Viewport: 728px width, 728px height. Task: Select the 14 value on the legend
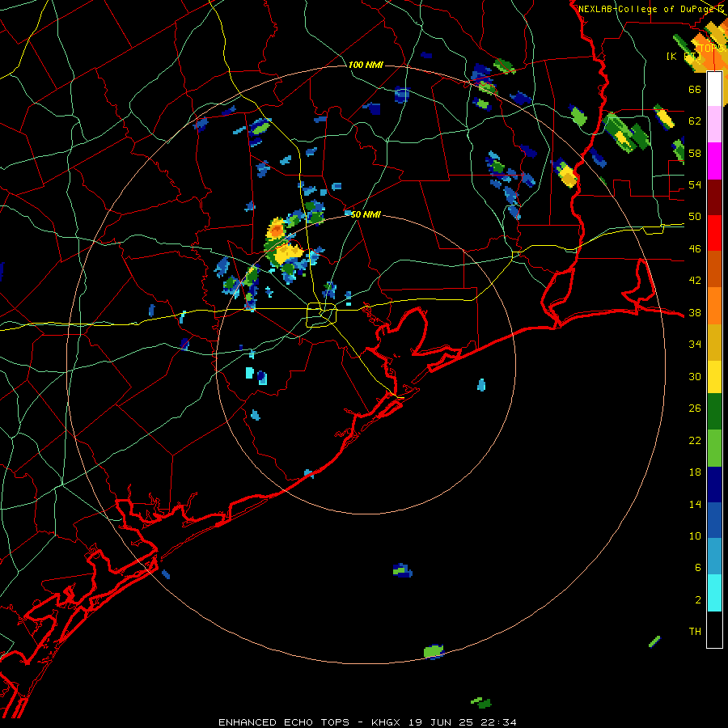pyautogui.click(x=695, y=504)
